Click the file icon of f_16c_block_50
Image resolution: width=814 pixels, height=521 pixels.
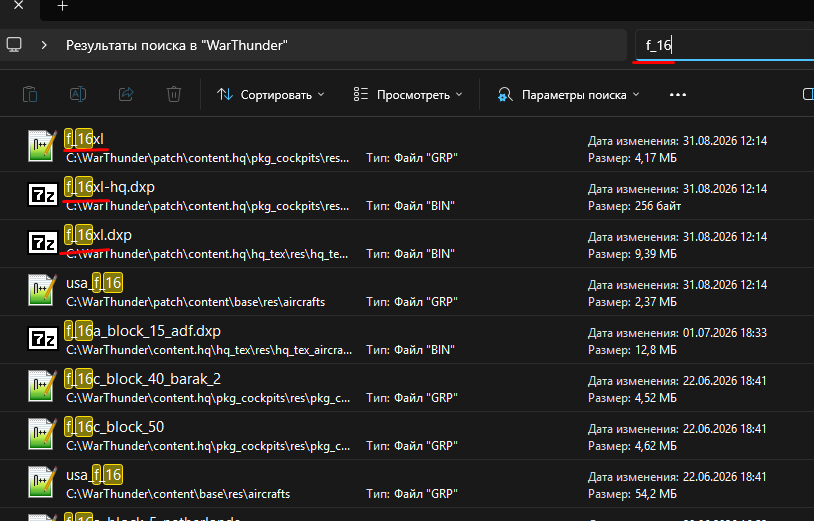pos(43,434)
